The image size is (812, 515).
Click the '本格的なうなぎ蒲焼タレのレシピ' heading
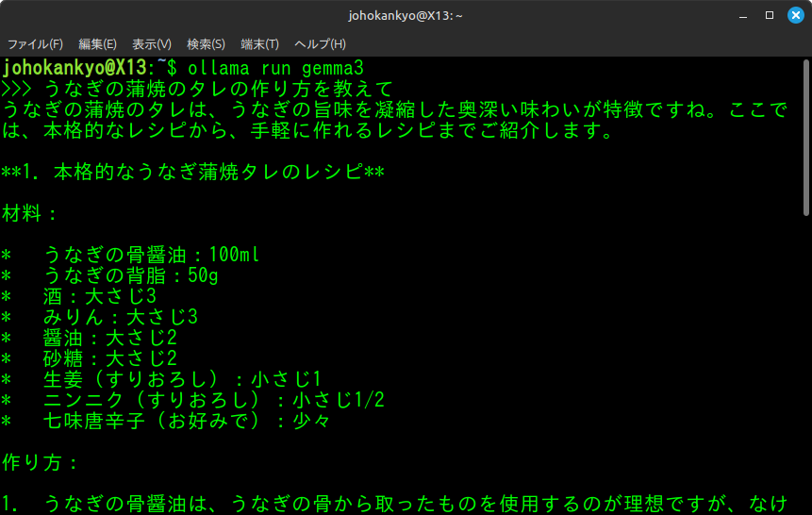(x=193, y=173)
